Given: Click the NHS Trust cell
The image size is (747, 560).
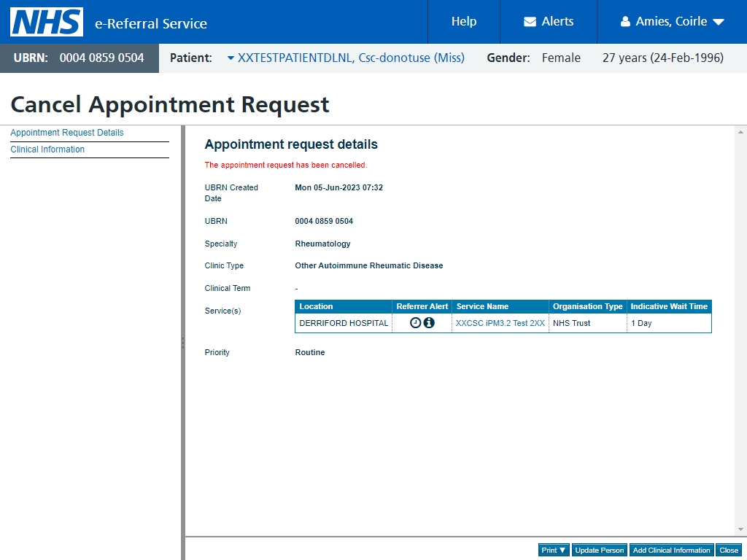Looking at the screenshot, I should click(x=587, y=323).
